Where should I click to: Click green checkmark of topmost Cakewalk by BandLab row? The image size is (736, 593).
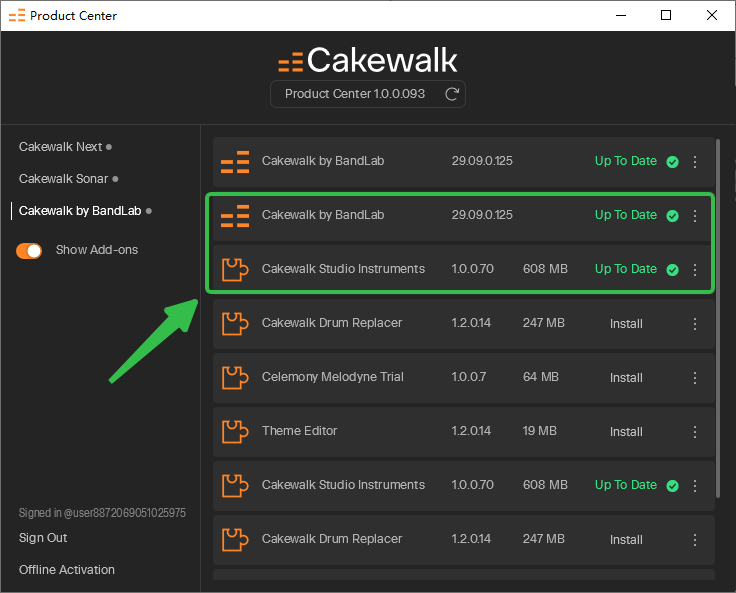tap(672, 162)
